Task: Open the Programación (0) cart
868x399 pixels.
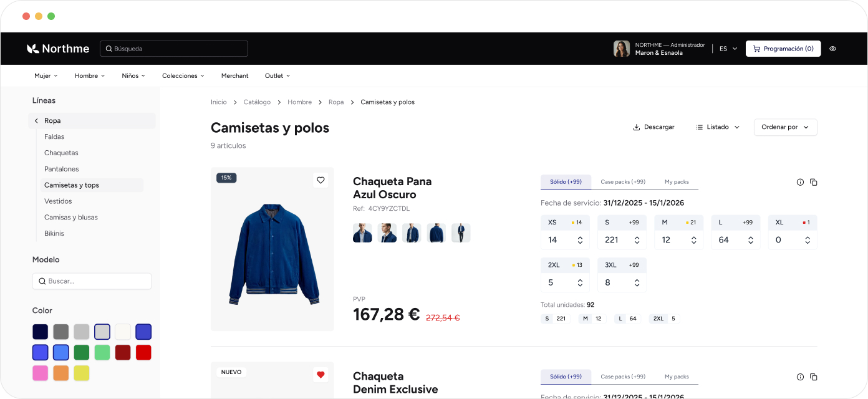Action: pyautogui.click(x=783, y=49)
